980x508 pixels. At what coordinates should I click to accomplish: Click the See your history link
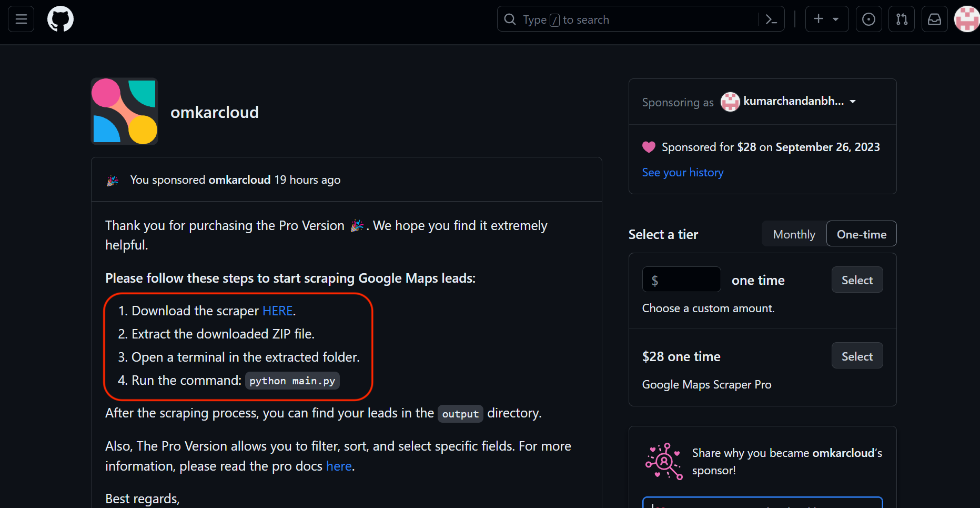coord(683,173)
